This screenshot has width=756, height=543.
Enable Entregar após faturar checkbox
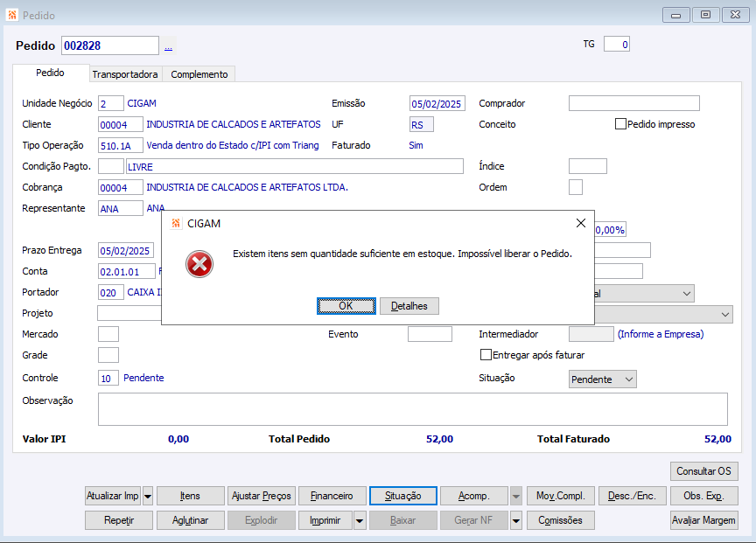click(486, 355)
